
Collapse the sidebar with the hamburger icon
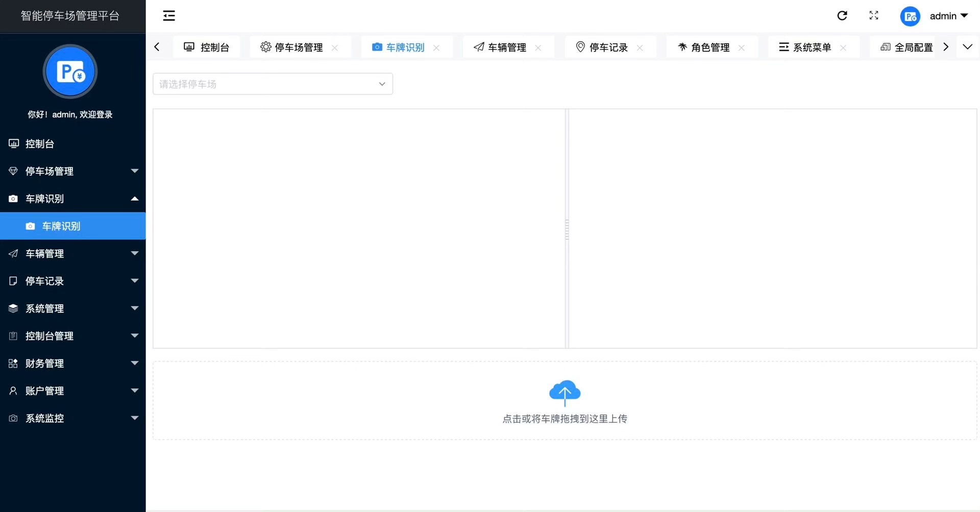click(x=169, y=16)
